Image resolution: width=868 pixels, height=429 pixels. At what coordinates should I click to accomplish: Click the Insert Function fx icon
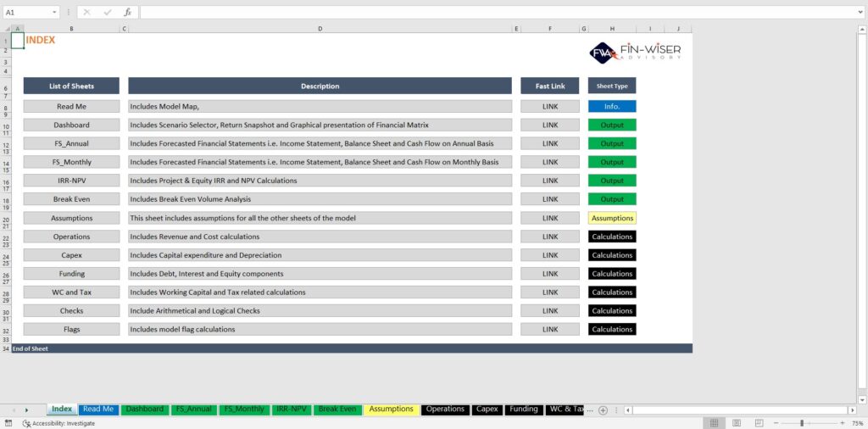coord(127,13)
